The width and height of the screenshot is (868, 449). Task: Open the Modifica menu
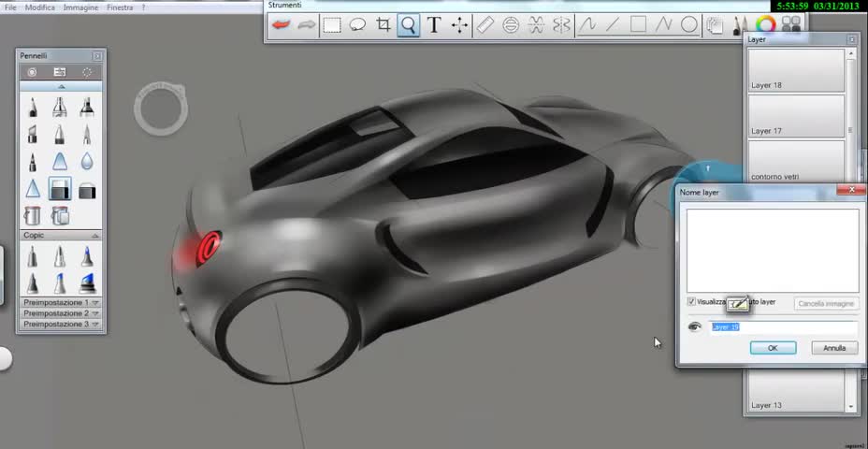pyautogui.click(x=39, y=7)
